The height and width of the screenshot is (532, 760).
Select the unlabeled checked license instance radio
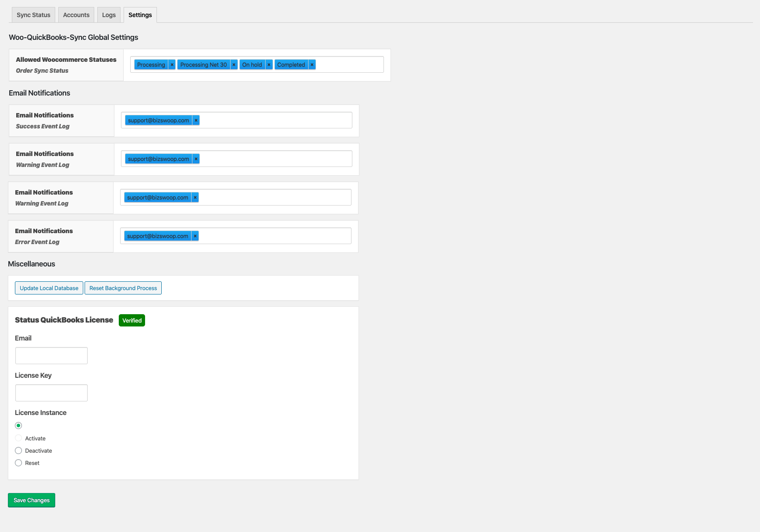[x=18, y=426]
